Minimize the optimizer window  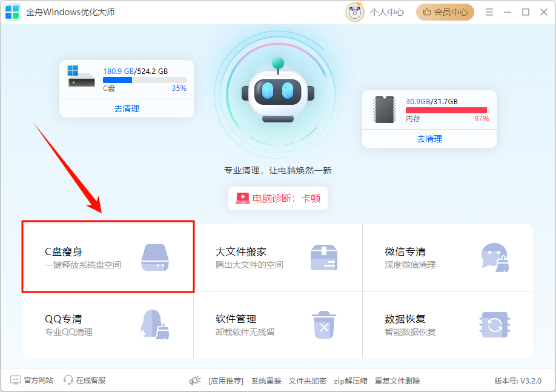point(508,12)
